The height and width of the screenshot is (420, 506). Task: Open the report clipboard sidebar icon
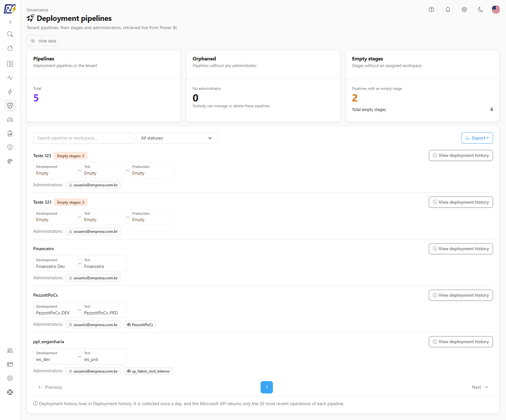point(10,133)
